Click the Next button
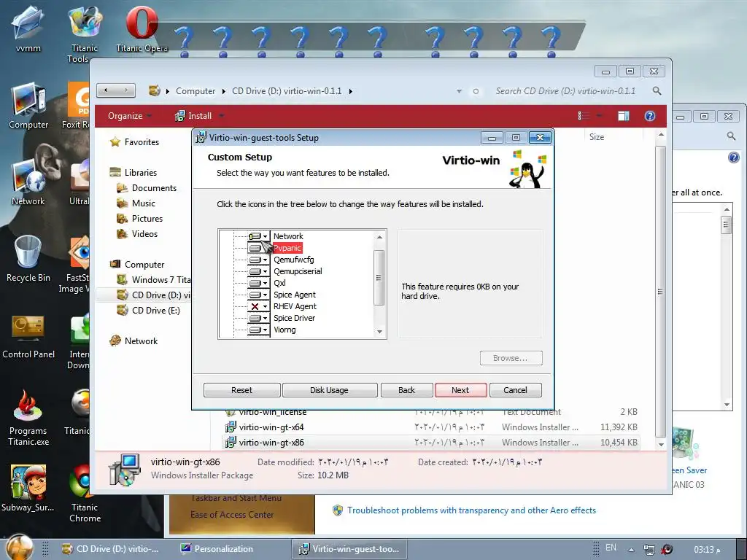The height and width of the screenshot is (560, 747). click(x=461, y=390)
